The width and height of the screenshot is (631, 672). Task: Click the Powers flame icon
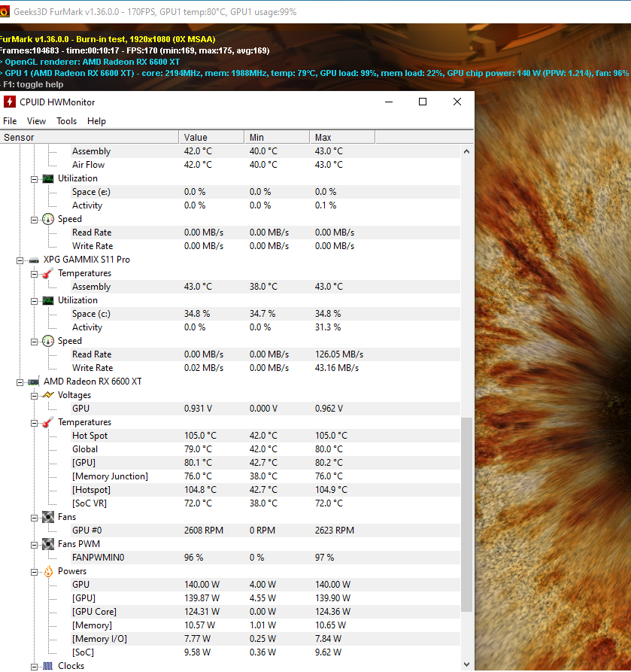(48, 571)
